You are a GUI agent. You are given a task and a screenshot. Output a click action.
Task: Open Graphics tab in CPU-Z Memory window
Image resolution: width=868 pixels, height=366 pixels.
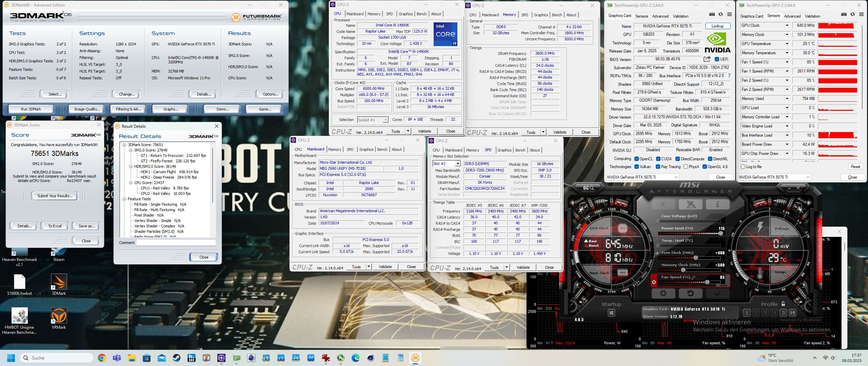[x=541, y=15]
